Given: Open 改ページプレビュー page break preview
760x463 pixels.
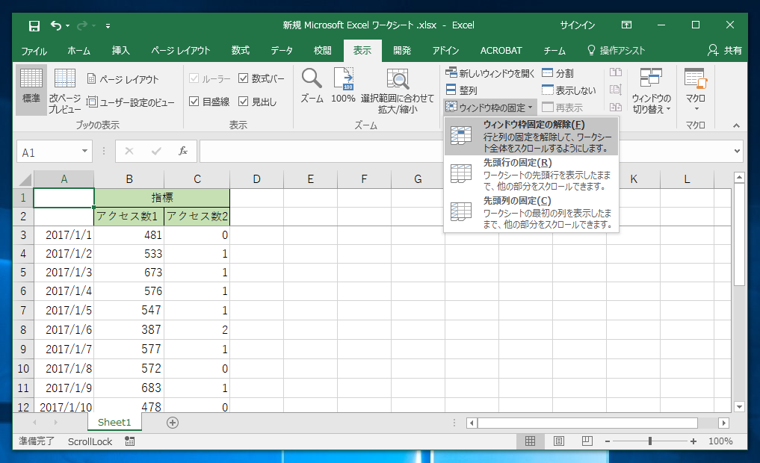Looking at the screenshot, I should (x=65, y=86).
